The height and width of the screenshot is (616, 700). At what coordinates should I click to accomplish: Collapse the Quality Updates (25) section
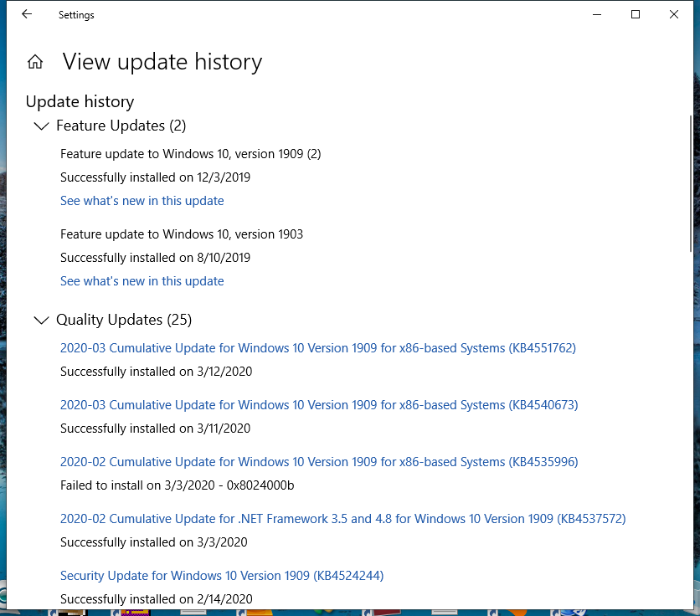click(42, 320)
